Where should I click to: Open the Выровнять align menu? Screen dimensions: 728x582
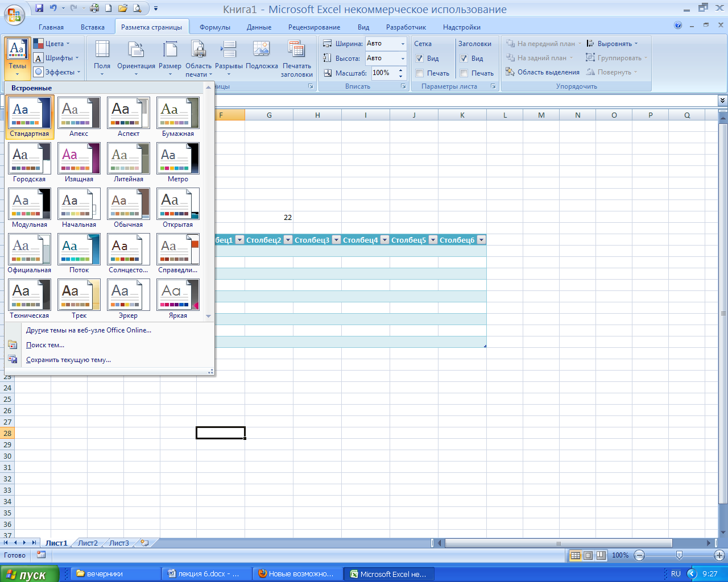[613, 44]
